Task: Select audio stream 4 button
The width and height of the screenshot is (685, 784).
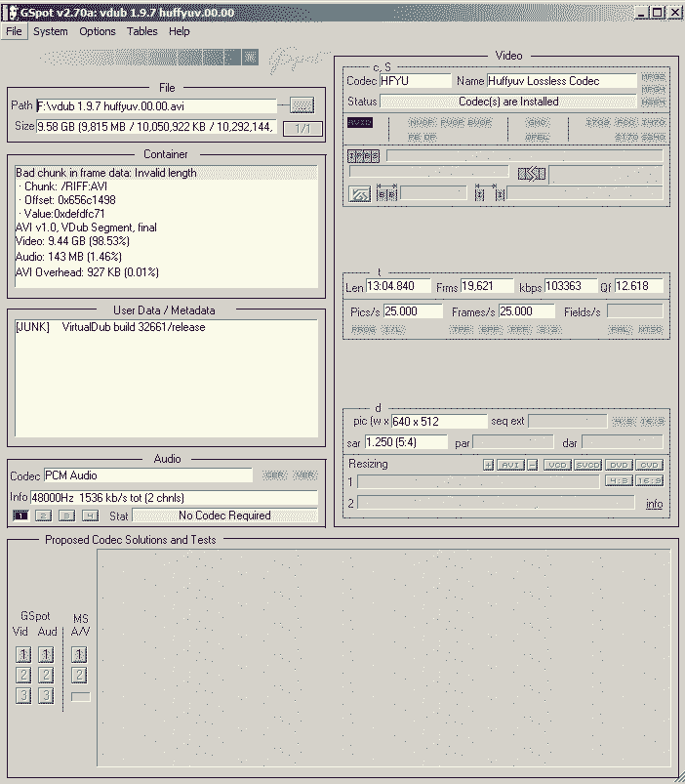Action: (91, 516)
